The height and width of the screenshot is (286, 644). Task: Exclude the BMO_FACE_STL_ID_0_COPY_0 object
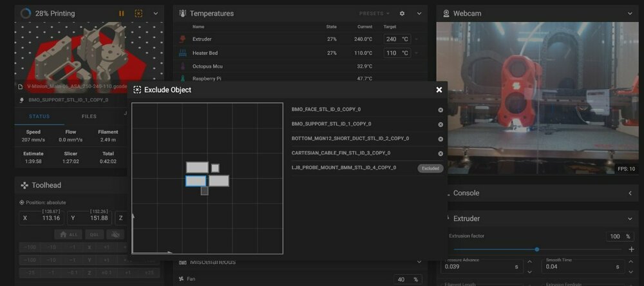pos(440,110)
